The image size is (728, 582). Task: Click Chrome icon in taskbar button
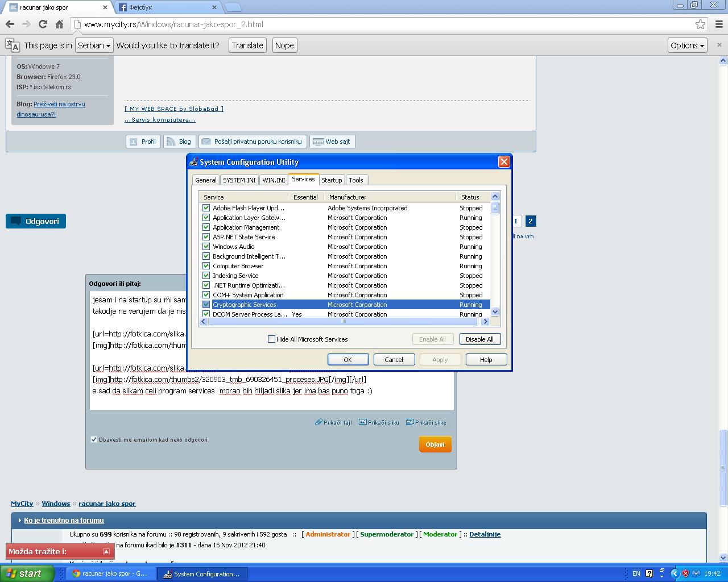point(76,574)
